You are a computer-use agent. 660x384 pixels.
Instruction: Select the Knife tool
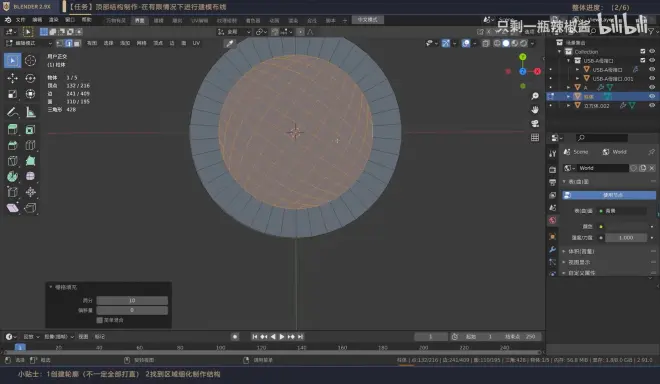pos(13,161)
